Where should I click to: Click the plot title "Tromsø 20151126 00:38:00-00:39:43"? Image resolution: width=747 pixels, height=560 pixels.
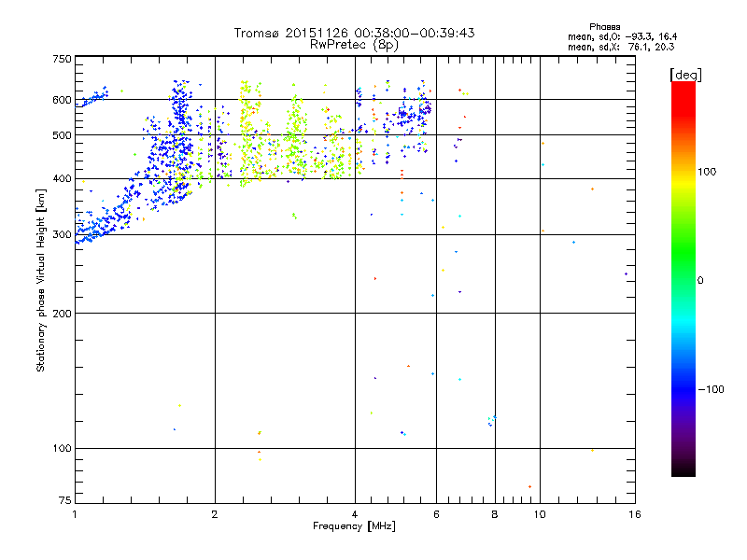pyautogui.click(x=354, y=33)
